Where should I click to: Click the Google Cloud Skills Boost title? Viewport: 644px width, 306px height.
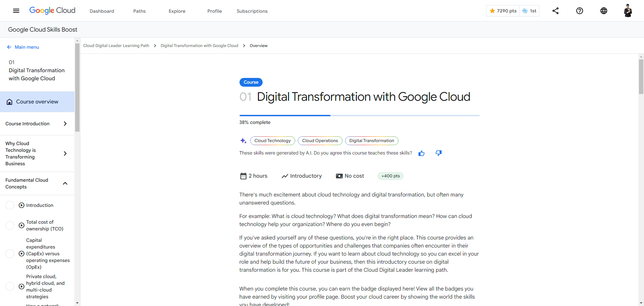click(43, 30)
